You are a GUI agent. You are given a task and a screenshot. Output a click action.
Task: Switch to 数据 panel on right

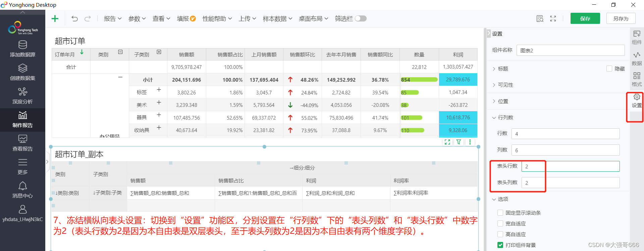(637, 58)
